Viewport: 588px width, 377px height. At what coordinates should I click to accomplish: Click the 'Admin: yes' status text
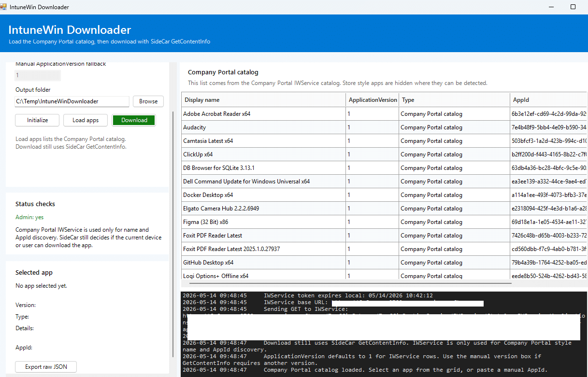coord(29,217)
